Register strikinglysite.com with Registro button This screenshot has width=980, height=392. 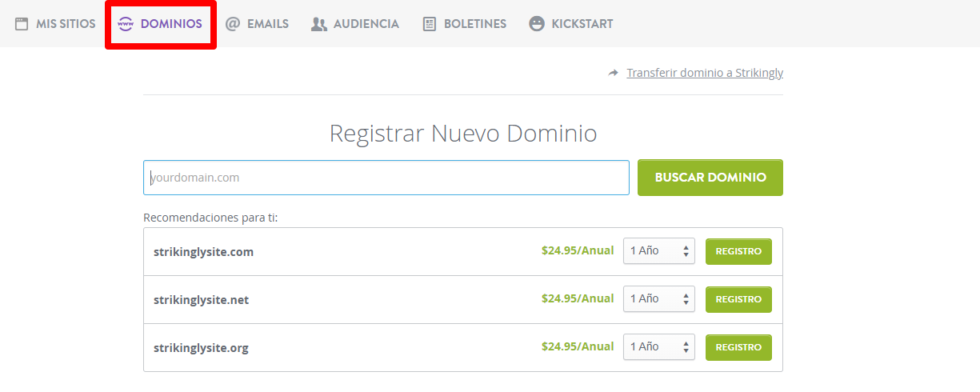(738, 251)
